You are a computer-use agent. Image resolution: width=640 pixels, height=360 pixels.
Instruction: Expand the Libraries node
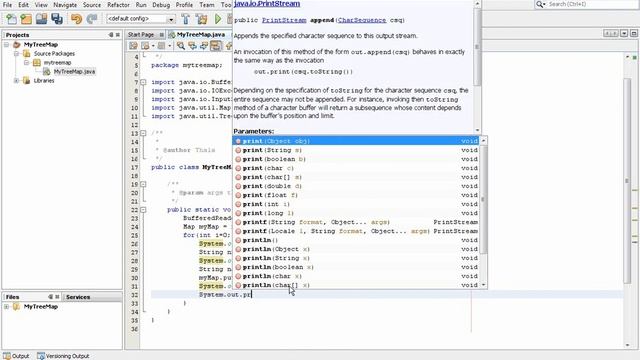click(16, 80)
